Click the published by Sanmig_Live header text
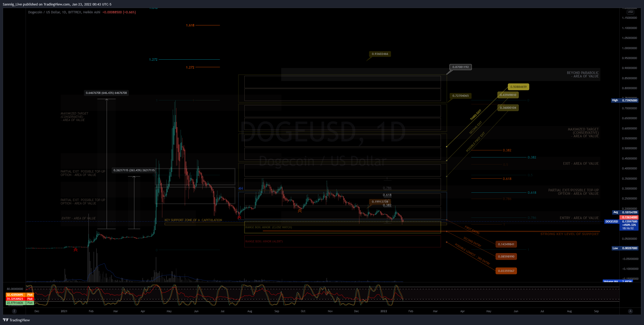 pos(57,4)
